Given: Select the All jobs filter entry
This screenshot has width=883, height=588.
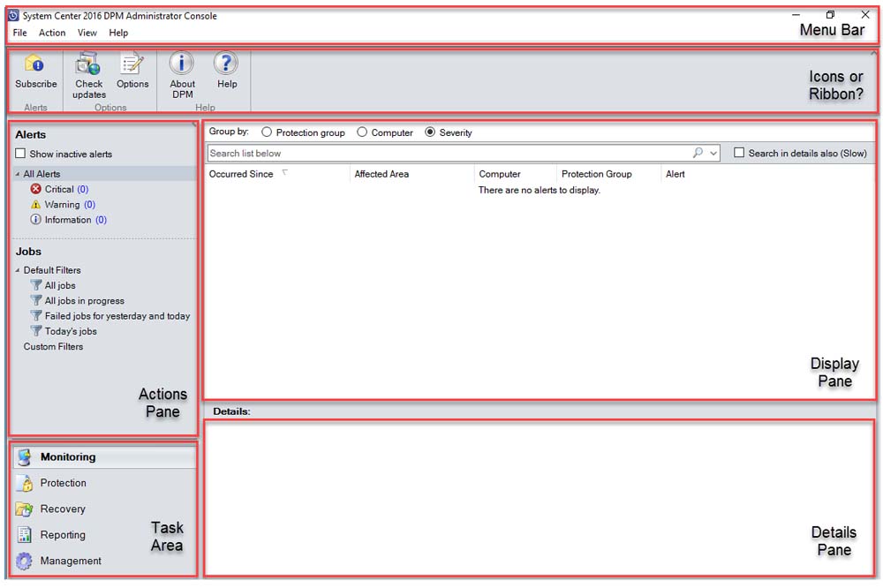Looking at the screenshot, I should point(60,285).
